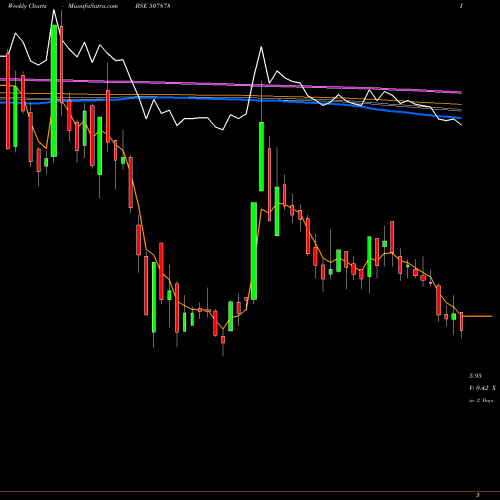
Task: Click the large green candle at the mid-chart spike
Action: coord(254,251)
